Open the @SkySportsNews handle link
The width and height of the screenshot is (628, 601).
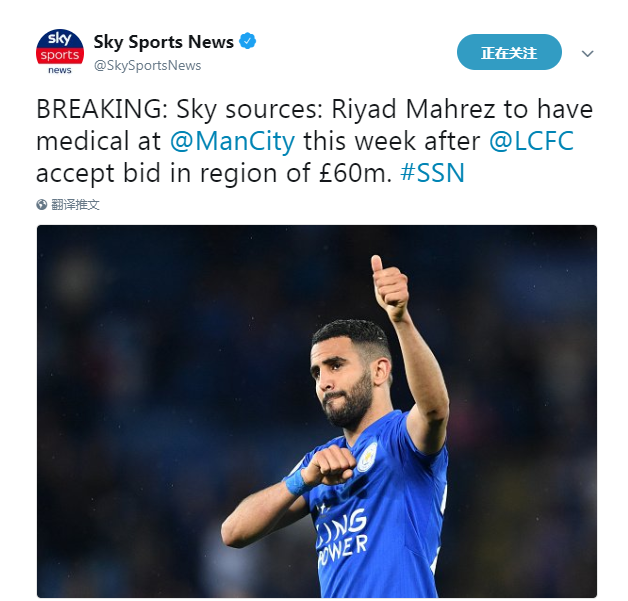pyautogui.click(x=147, y=66)
